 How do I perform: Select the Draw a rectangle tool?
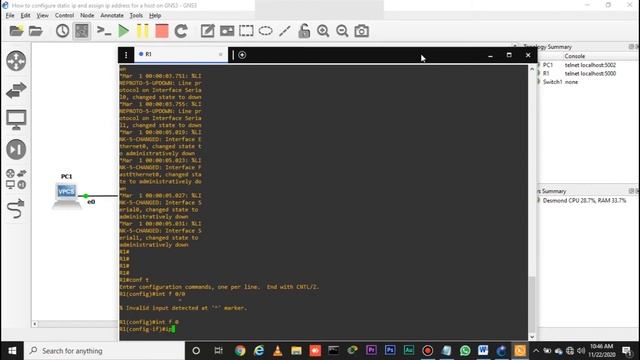246,31
